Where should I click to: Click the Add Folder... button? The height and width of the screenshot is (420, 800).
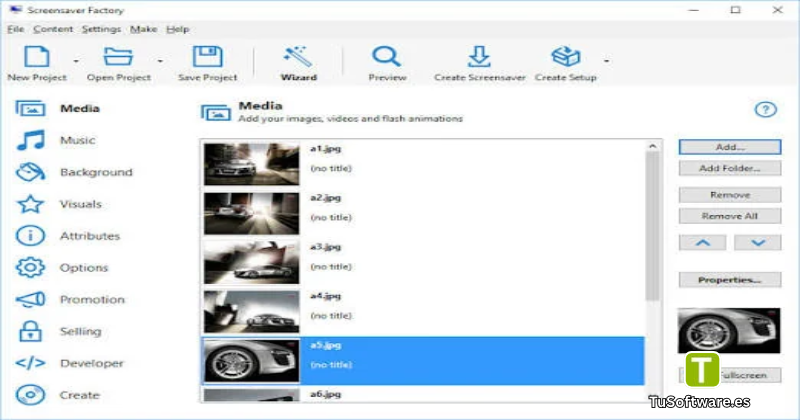coord(730,168)
